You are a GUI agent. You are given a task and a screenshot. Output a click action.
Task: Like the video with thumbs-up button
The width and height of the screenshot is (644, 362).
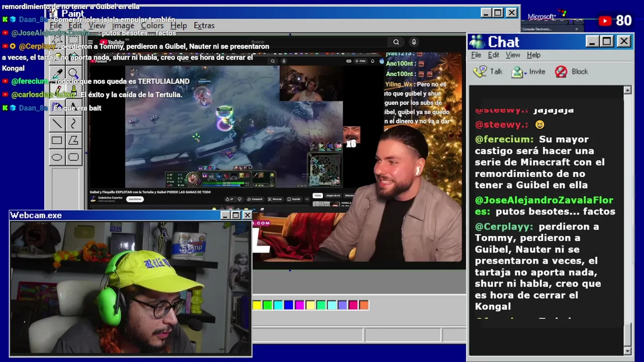click(x=229, y=199)
